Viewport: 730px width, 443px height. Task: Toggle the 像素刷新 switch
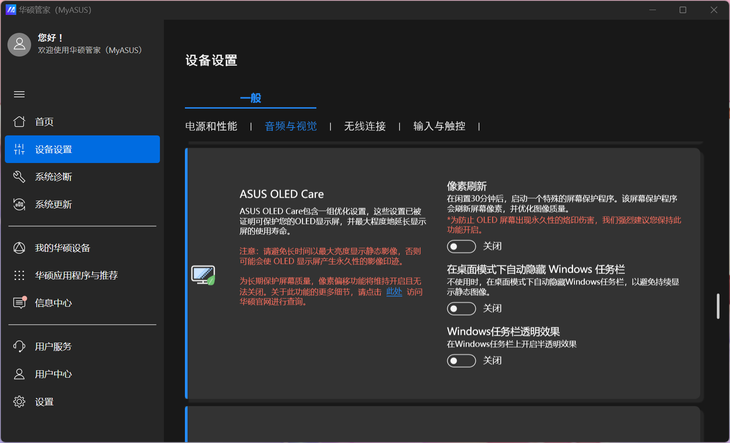[461, 246]
